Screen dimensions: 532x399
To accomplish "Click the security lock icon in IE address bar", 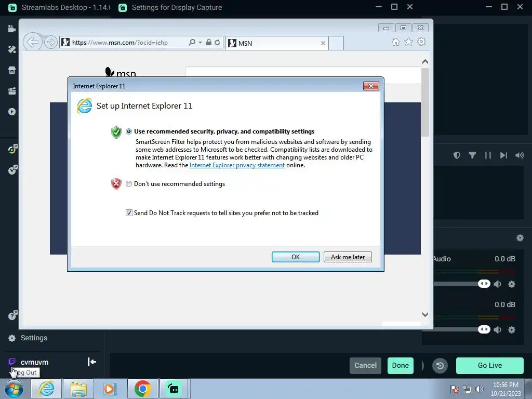I will (209, 43).
